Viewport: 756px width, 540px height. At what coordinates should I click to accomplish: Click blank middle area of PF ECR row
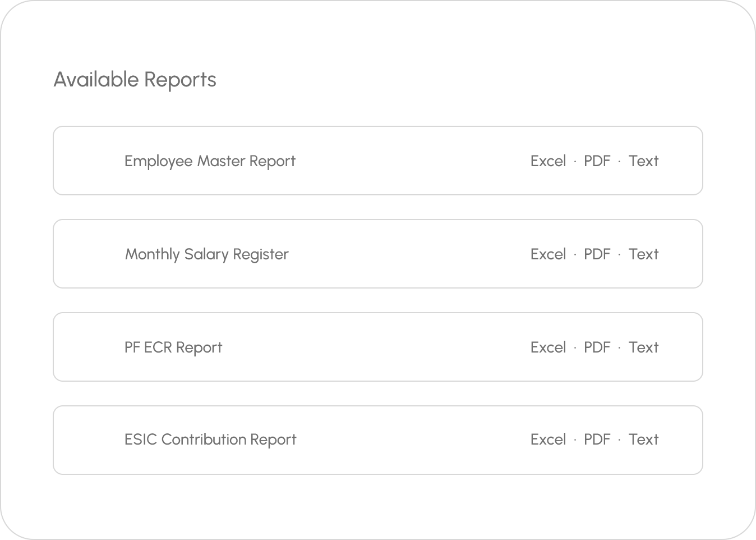coord(376,347)
